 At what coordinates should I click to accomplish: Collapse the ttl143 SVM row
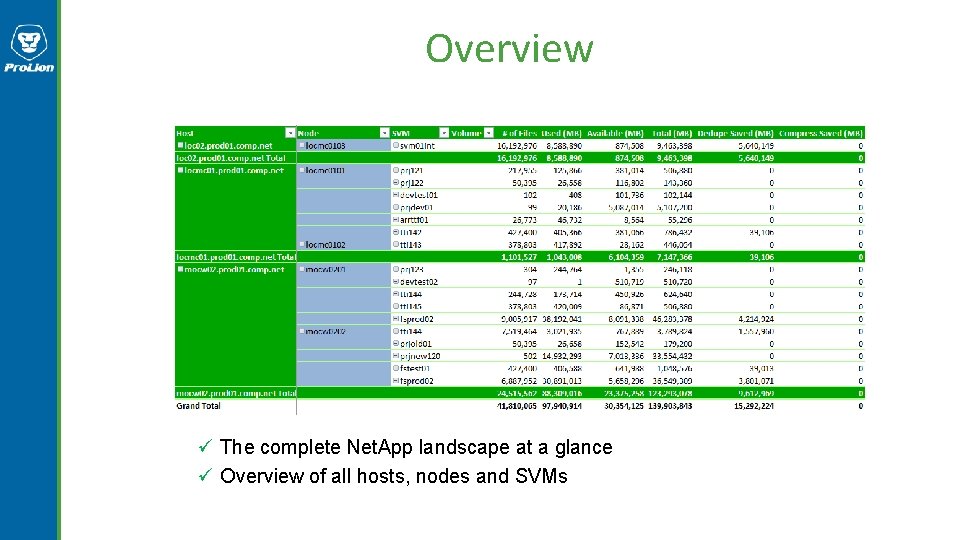(396, 244)
